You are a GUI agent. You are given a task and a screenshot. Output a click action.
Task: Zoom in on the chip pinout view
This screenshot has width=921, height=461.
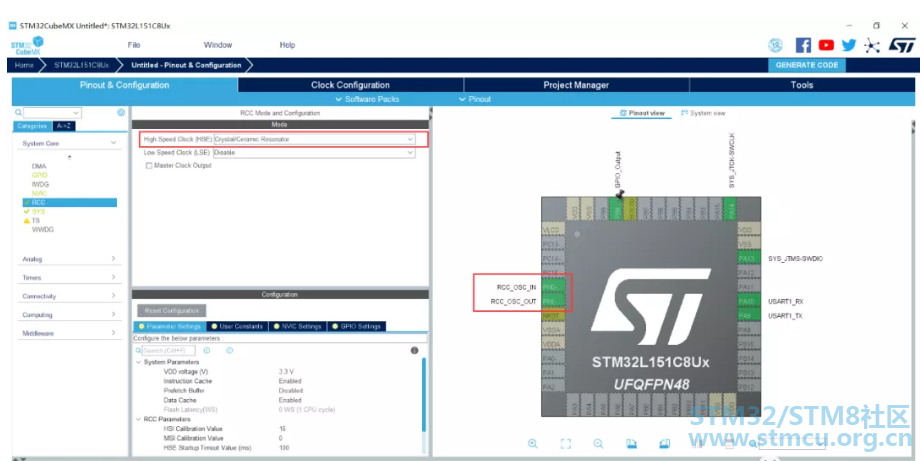click(x=533, y=444)
